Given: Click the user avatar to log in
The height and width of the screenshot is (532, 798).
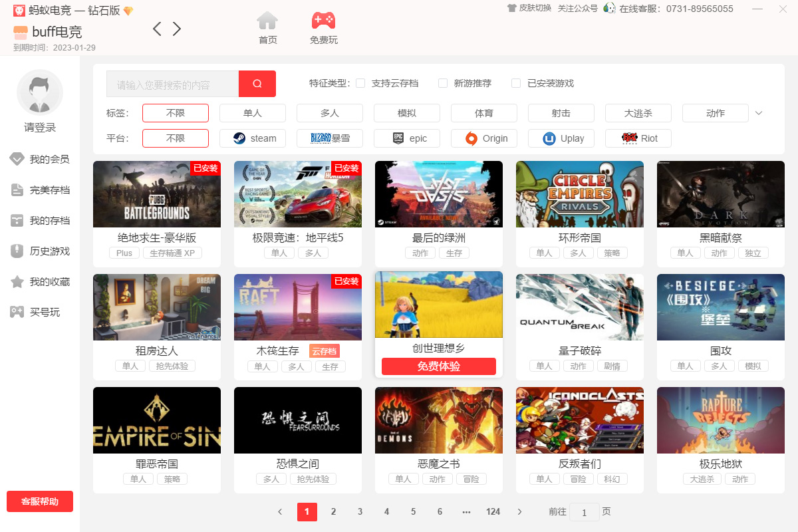Looking at the screenshot, I should 40,92.
